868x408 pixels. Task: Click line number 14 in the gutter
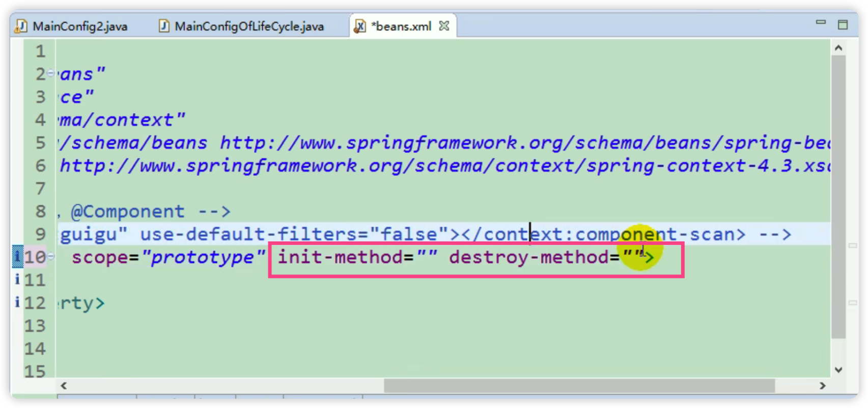(35, 348)
